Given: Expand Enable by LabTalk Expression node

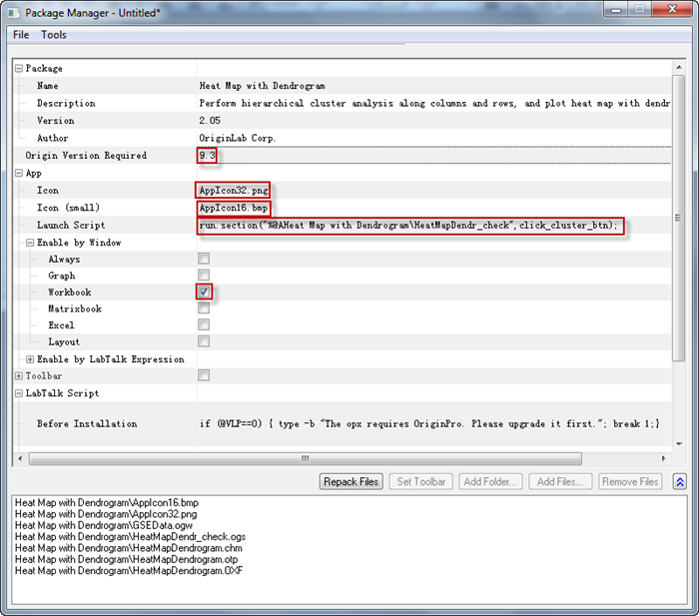Looking at the screenshot, I should [30, 359].
